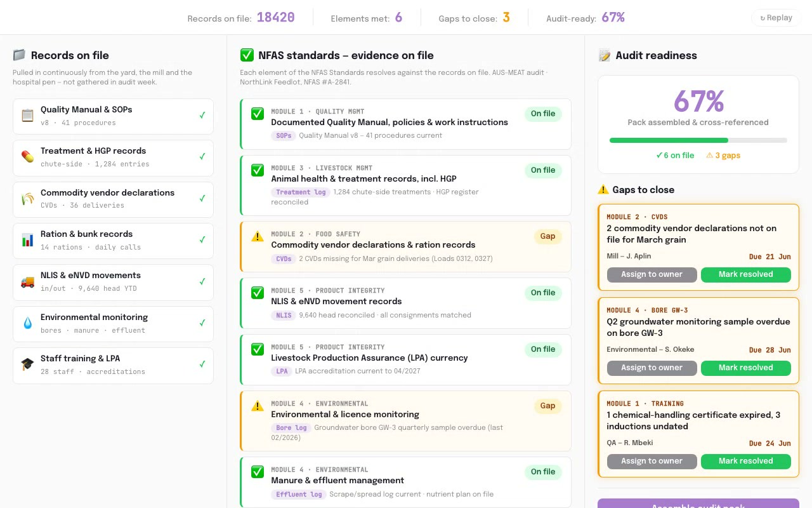Click the SOPs tag on Quality Manual element

284,135
